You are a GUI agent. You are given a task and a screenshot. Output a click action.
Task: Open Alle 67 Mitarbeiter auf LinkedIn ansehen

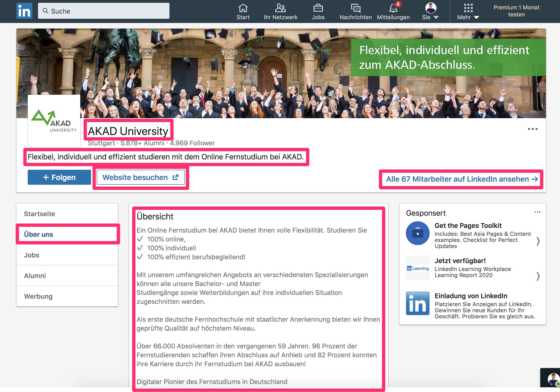pyautogui.click(x=462, y=179)
